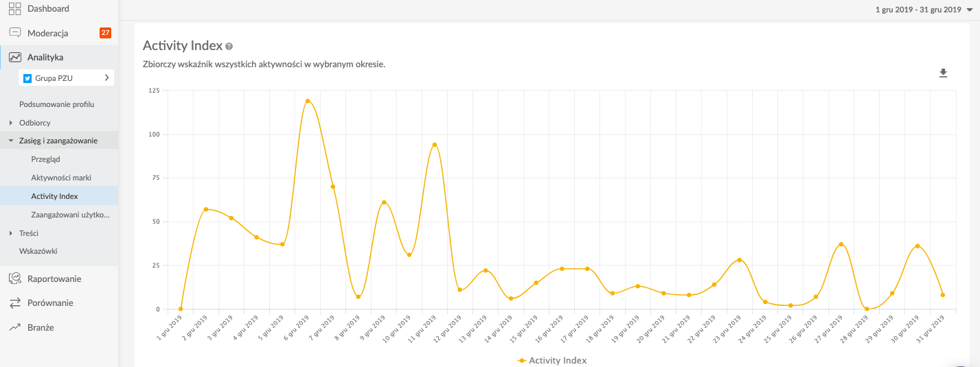Click the Branże trend icon
The width and height of the screenshot is (980, 367).
[x=14, y=328]
